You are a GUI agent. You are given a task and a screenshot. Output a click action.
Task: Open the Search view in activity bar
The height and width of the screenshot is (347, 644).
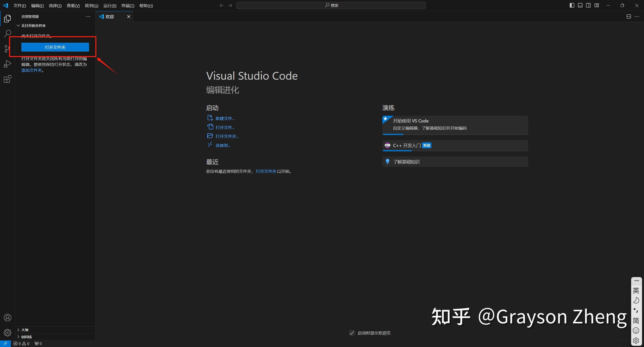click(x=8, y=33)
